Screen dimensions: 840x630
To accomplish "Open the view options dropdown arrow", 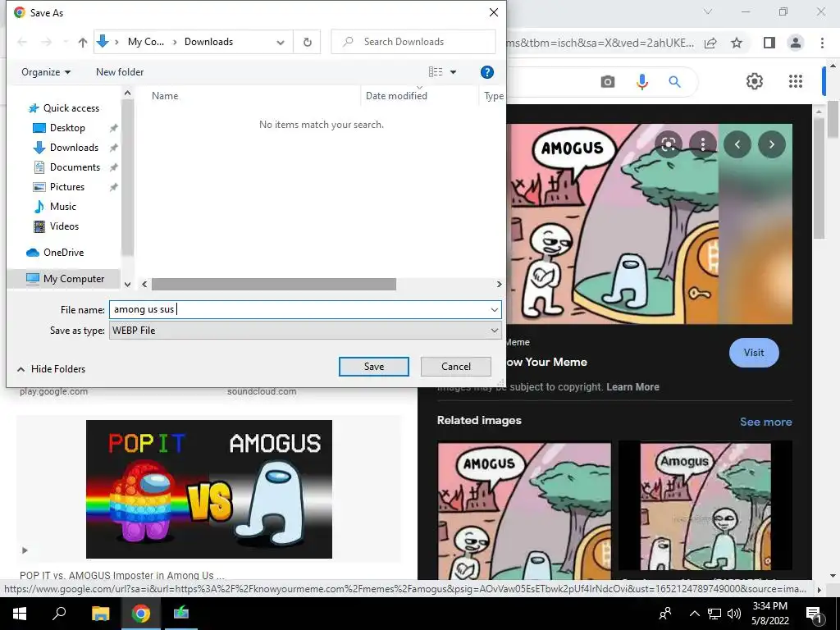I will coord(453,72).
